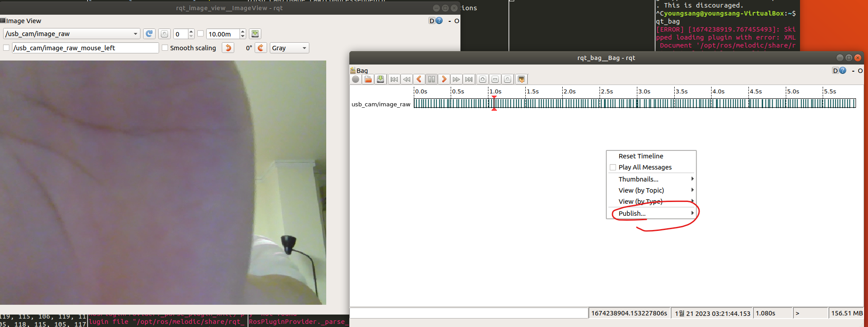The width and height of the screenshot is (868, 327).
Task: Click the save bag icon with the green arrow
Action: tap(380, 79)
